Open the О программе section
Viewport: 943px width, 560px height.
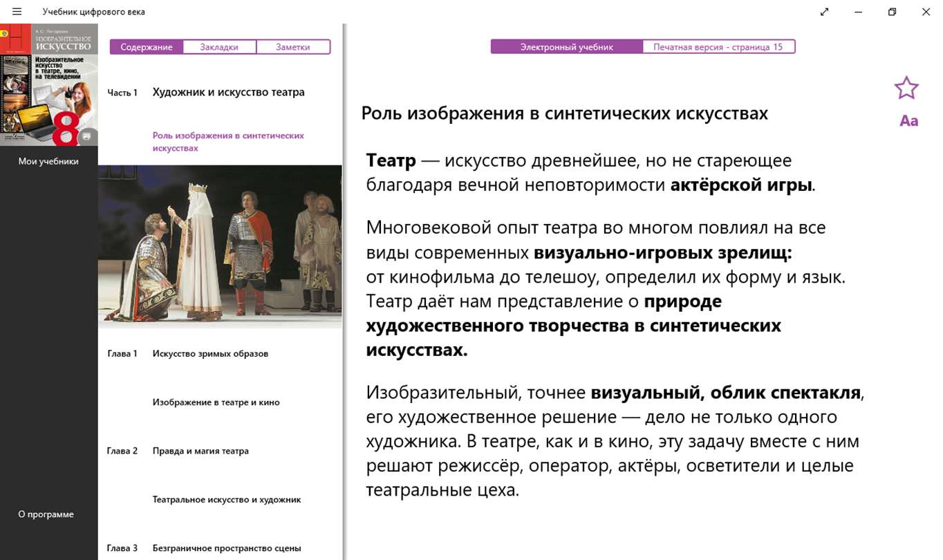(46, 514)
